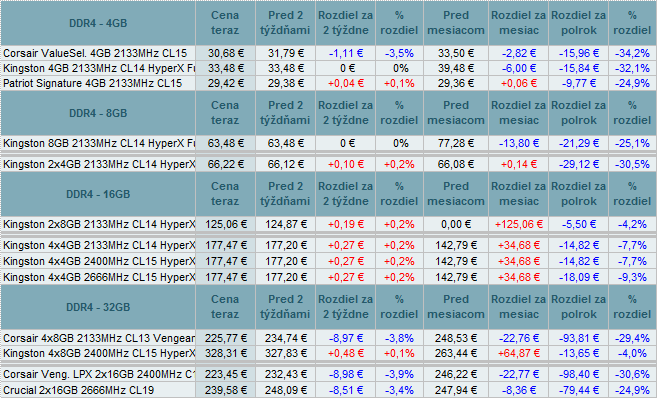Screen dimensions: 657x398
Task: Click the DDR4 - 32GB section header
Action: (98, 307)
